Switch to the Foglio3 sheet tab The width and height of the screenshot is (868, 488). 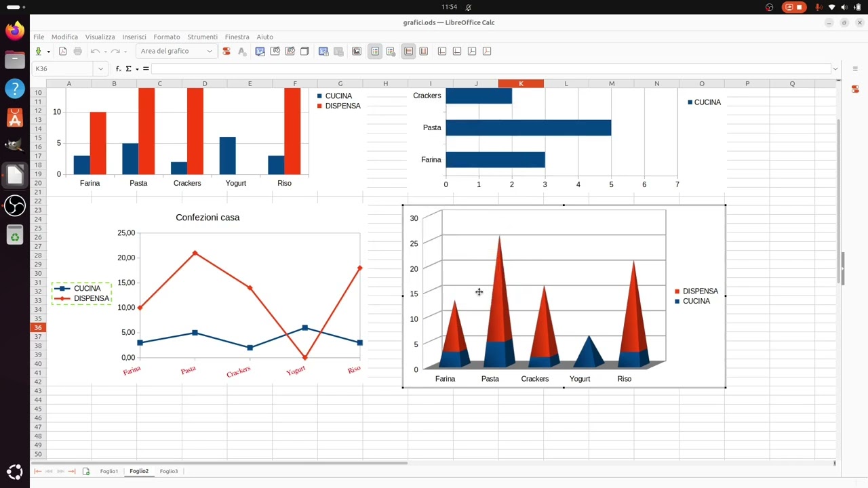click(x=169, y=471)
